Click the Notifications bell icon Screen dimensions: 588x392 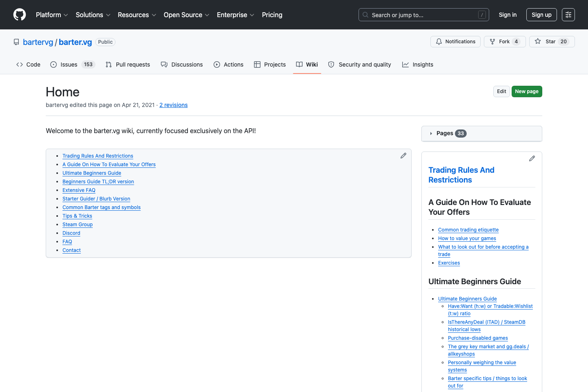[439, 41]
